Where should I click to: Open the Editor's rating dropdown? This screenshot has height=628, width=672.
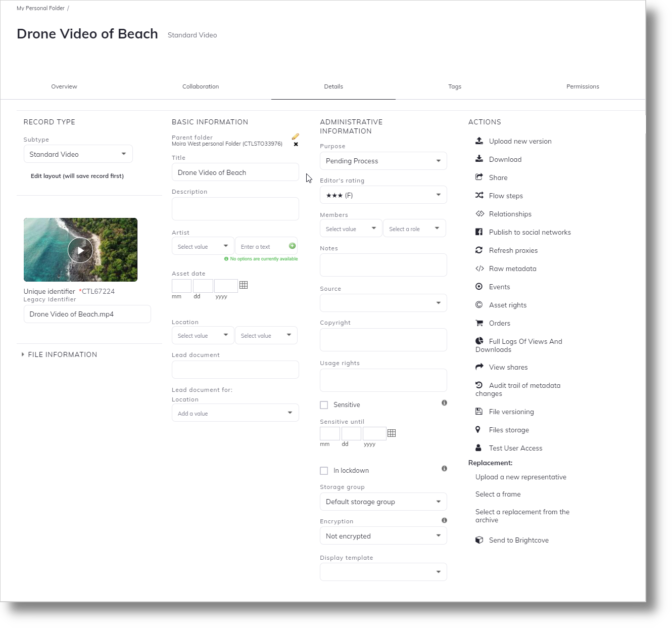click(383, 195)
